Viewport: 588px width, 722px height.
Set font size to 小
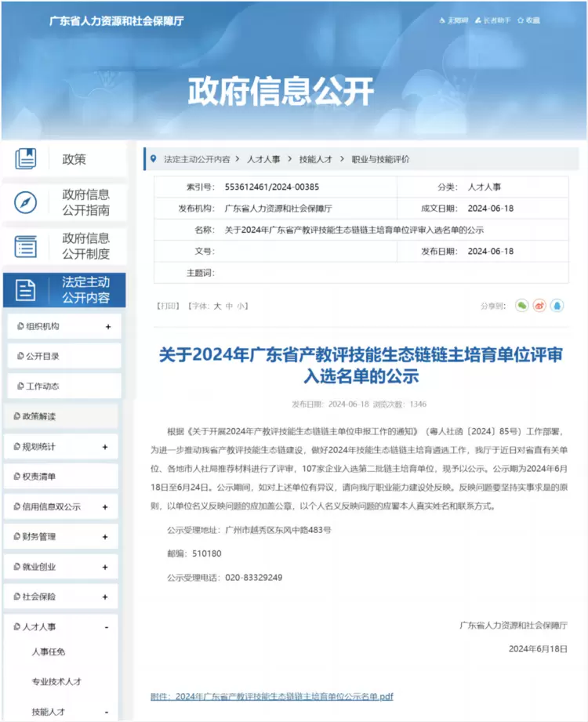coord(241,307)
